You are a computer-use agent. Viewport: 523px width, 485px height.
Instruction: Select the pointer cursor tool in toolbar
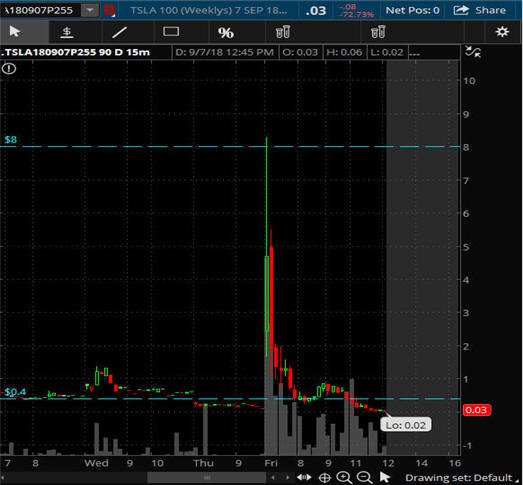pos(15,32)
